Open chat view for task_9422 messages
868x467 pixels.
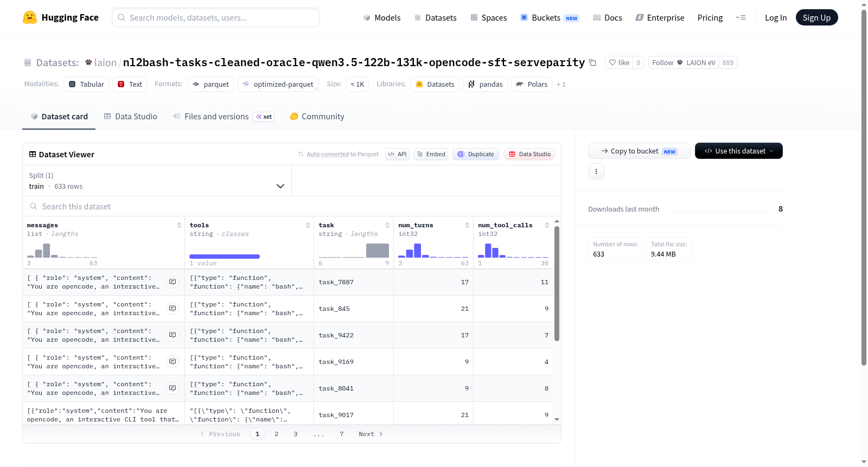173,335
